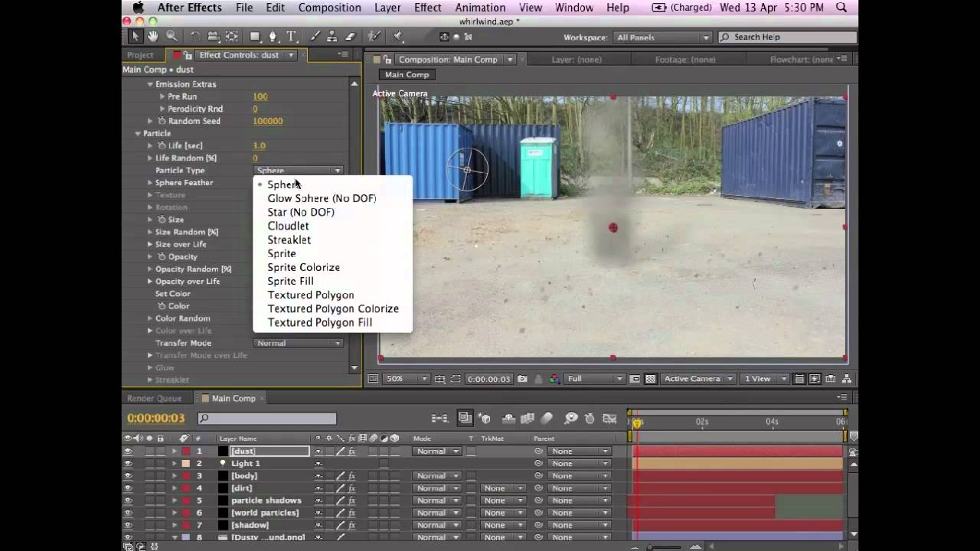The image size is (980, 551).
Task: Open the timeline Graph Editor
Action: pos(609,419)
